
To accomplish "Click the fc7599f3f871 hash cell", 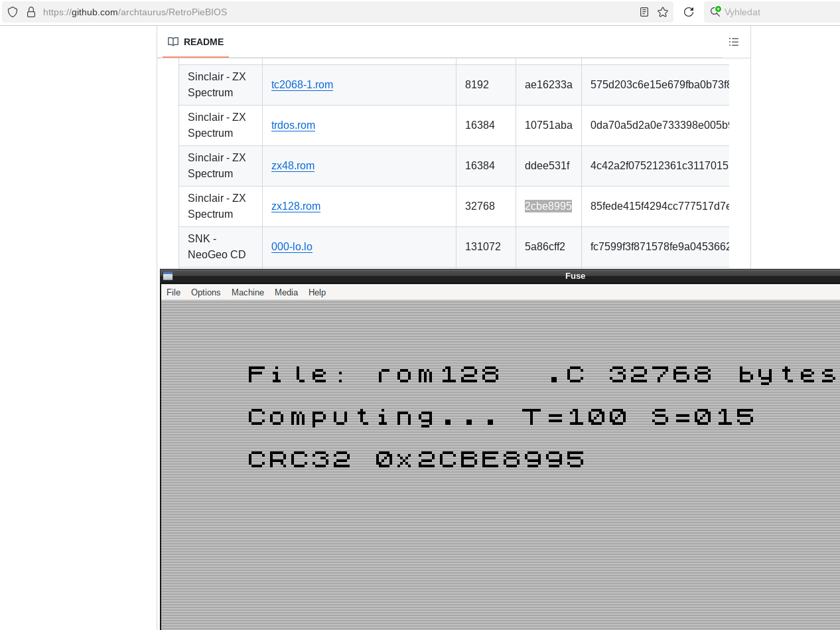I will [x=656, y=246].
